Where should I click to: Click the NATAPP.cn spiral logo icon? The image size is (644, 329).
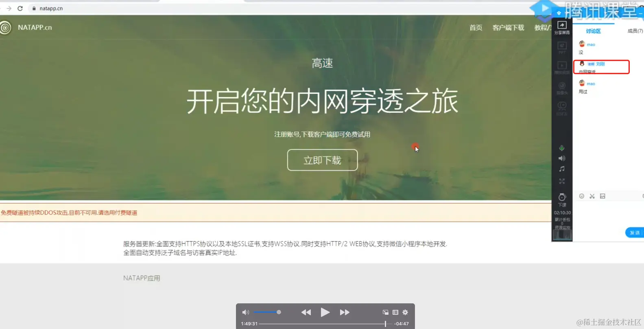[x=5, y=28]
